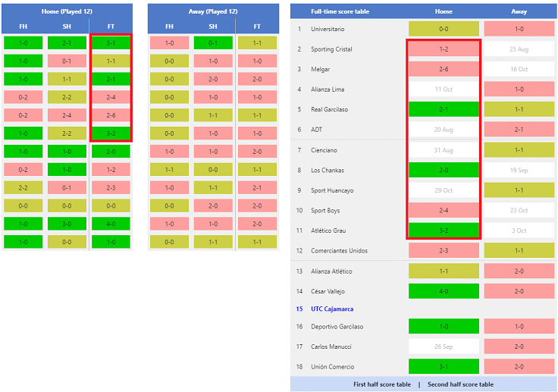Open the First half score table link

point(382,384)
